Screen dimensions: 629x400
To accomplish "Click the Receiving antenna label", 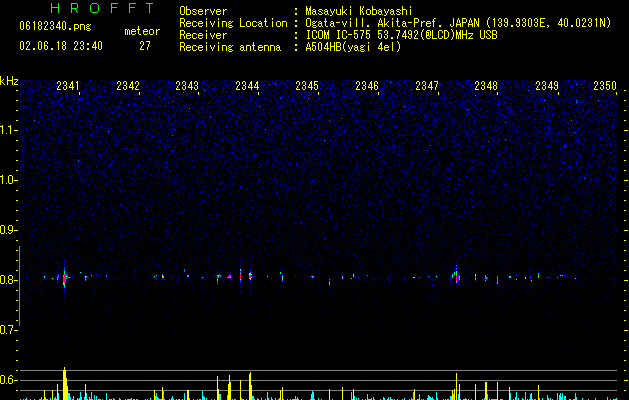I will (230, 47).
